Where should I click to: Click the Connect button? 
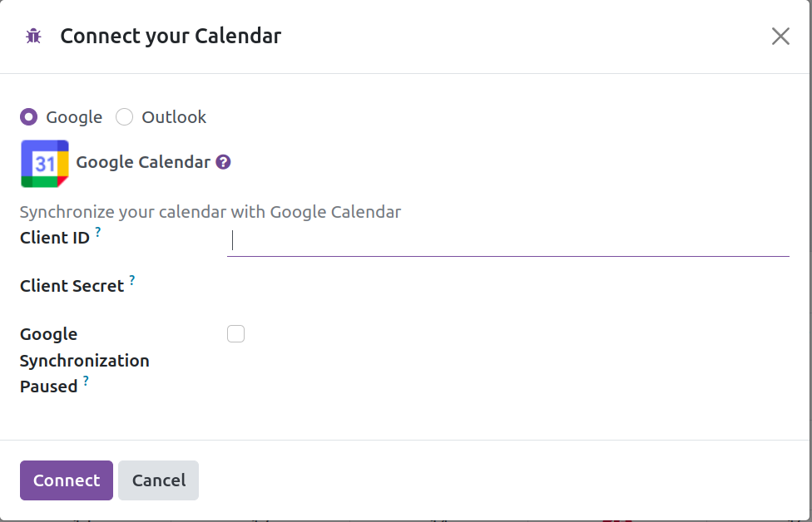(67, 480)
